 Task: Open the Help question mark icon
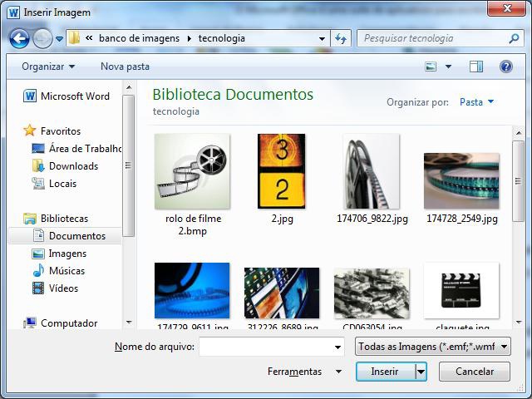[x=505, y=66]
